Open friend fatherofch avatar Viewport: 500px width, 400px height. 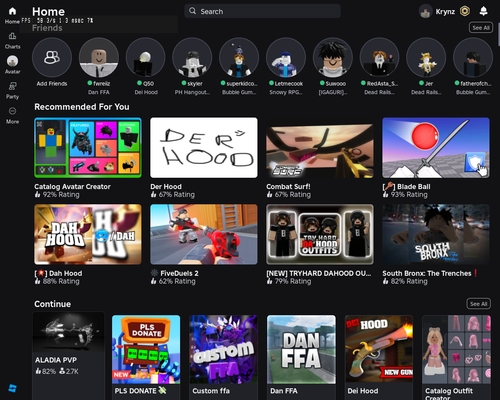[x=473, y=57]
